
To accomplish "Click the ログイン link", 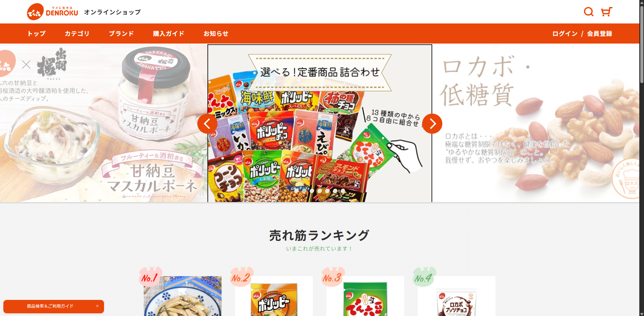I will 565,34.
